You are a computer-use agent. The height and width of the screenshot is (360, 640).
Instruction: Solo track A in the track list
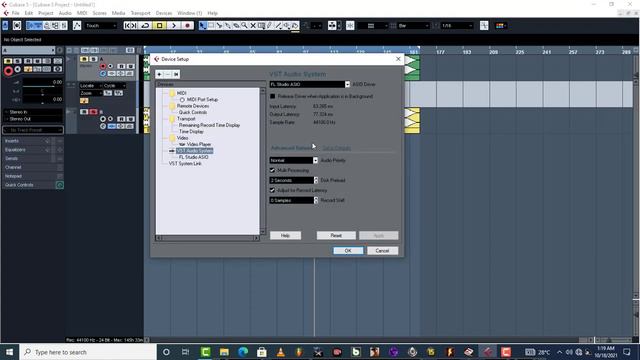93,59
